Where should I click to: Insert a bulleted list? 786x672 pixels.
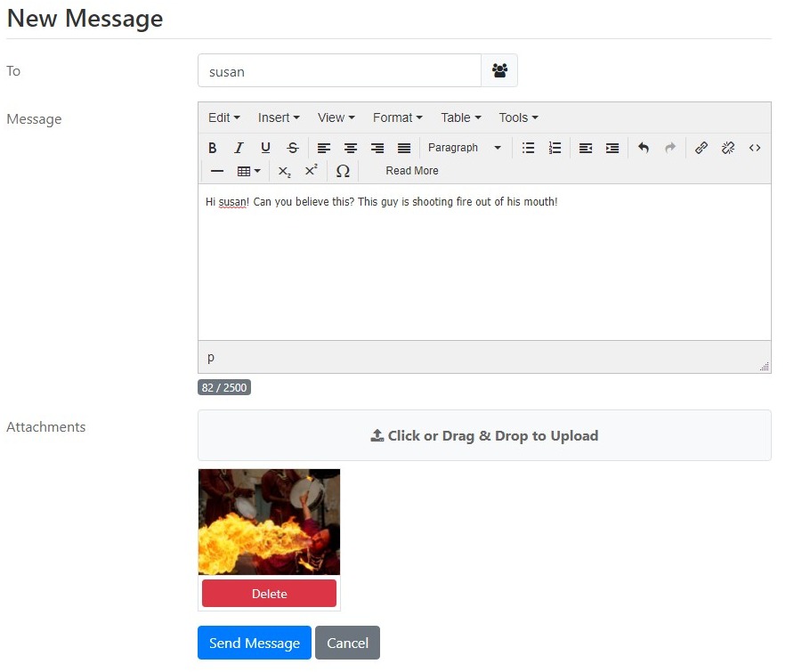pyautogui.click(x=528, y=149)
